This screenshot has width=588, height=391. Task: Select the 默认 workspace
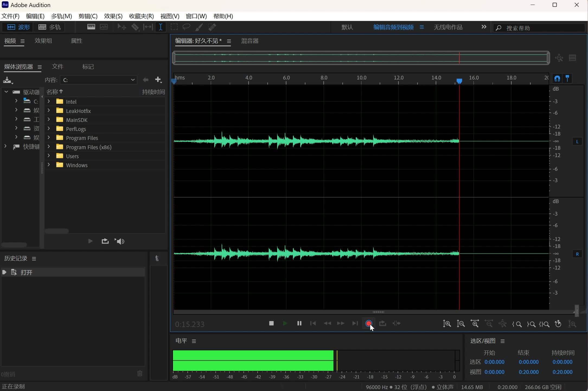pos(347,27)
